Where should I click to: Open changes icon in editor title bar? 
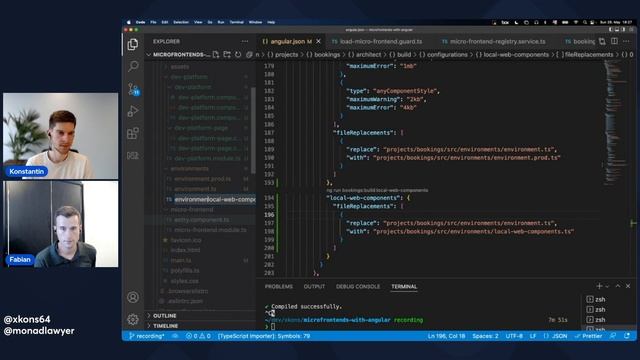[602, 41]
